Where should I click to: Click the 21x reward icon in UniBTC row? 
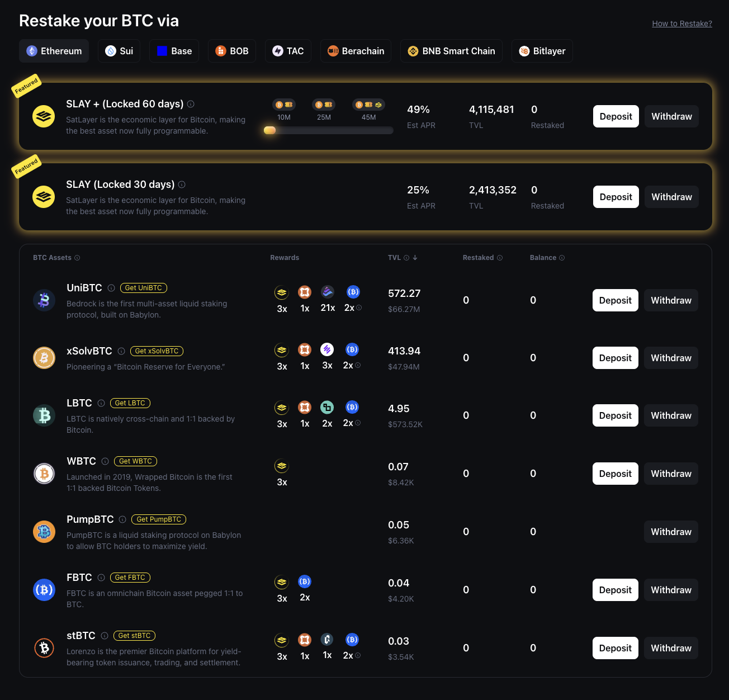point(328,292)
